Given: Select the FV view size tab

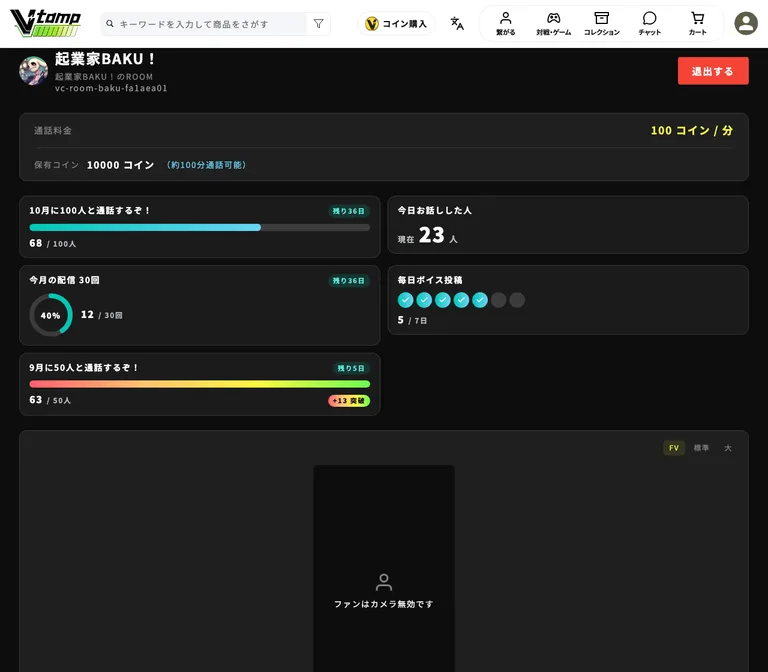Looking at the screenshot, I should (674, 448).
